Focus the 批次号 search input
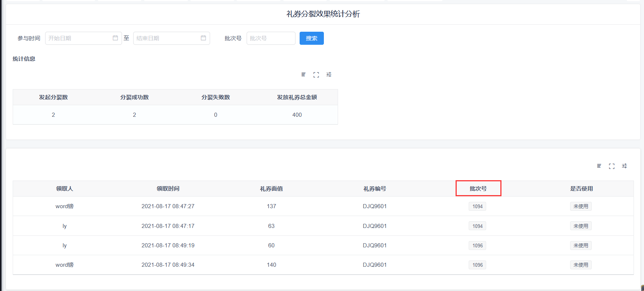 tap(271, 38)
